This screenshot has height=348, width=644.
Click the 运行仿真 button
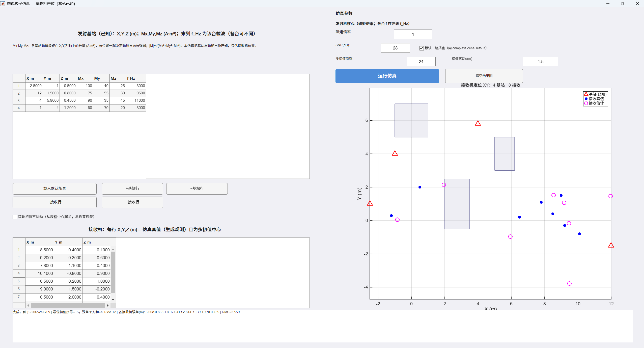[x=387, y=76]
